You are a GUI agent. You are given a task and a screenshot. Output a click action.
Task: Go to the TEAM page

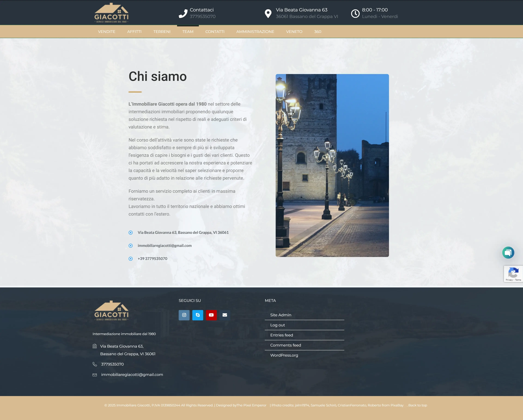pyautogui.click(x=188, y=31)
